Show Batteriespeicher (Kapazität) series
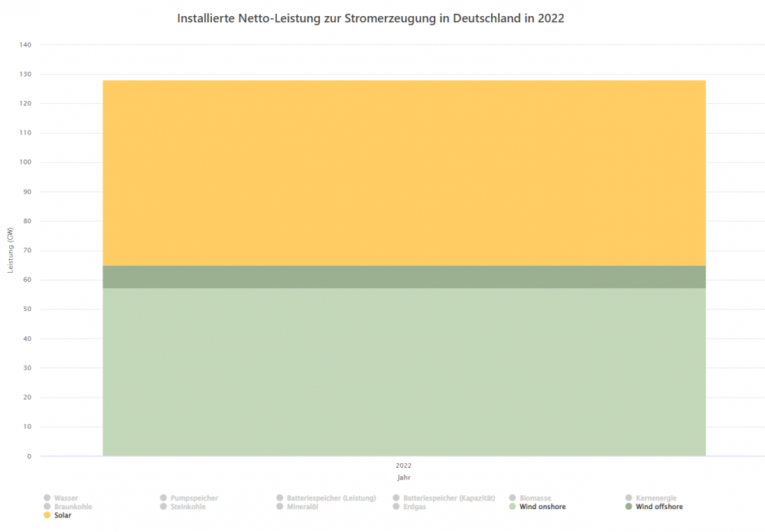765x532 pixels. pyautogui.click(x=444, y=498)
